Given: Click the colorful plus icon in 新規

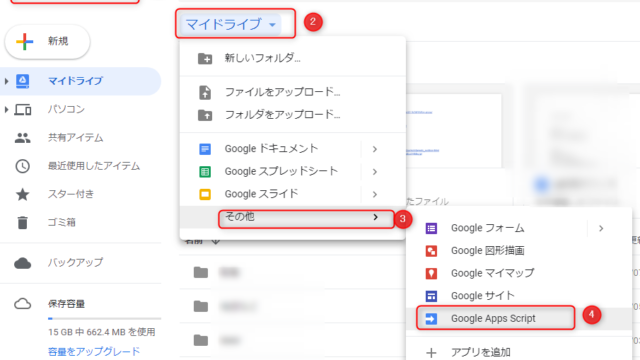Looking at the screenshot, I should point(24,41).
